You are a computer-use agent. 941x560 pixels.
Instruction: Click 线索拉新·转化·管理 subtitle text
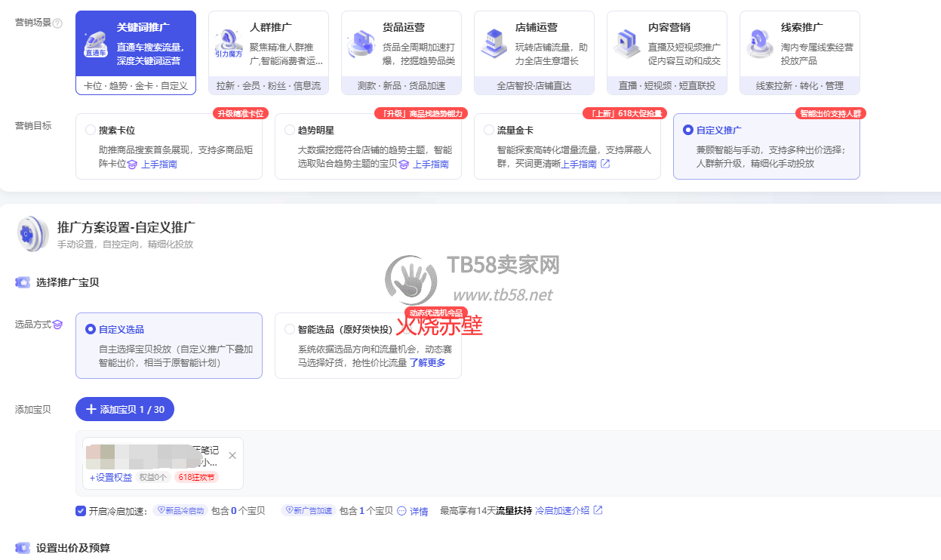[x=800, y=85]
